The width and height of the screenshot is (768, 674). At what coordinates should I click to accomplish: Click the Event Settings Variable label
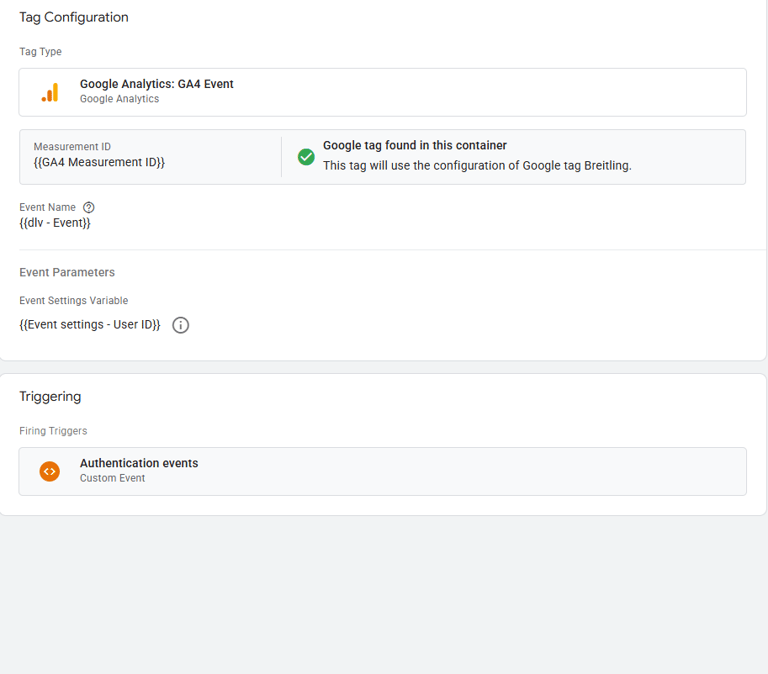click(x=74, y=300)
